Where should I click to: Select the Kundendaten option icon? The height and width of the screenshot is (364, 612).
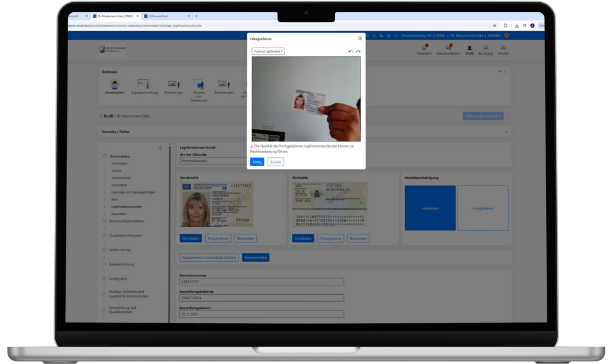click(115, 87)
